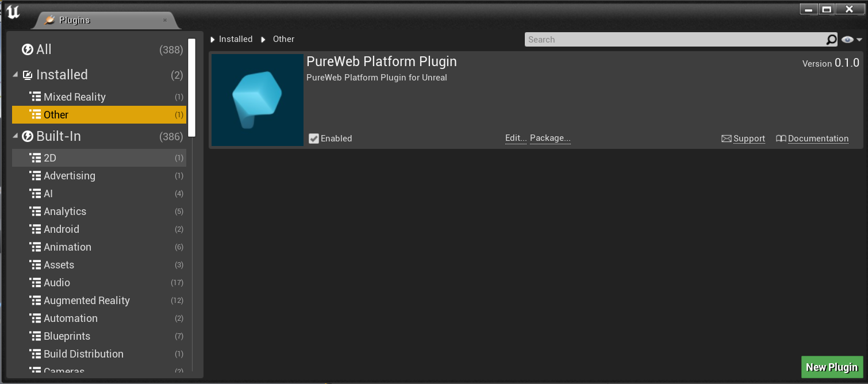This screenshot has width=868, height=384.
Task: Select the Automation category
Action: [99, 318]
